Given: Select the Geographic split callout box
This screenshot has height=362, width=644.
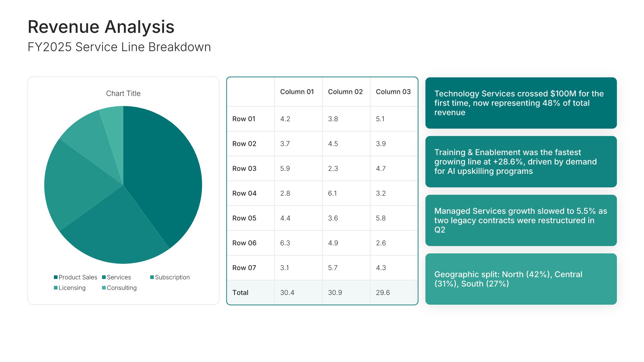Looking at the screenshot, I should 521,279.
